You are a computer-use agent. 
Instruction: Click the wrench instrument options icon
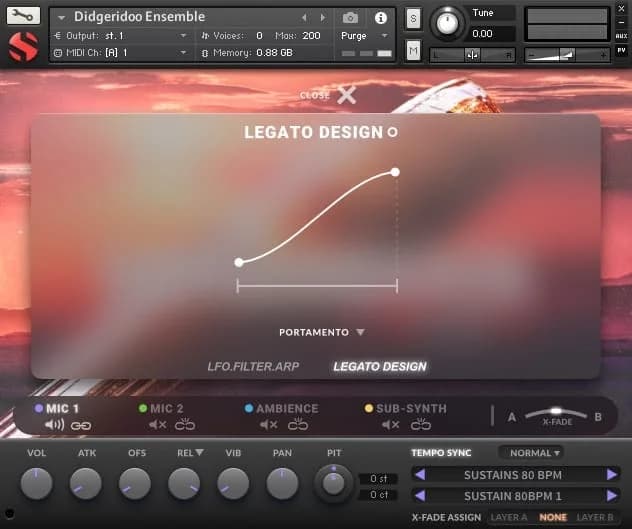(x=24, y=16)
